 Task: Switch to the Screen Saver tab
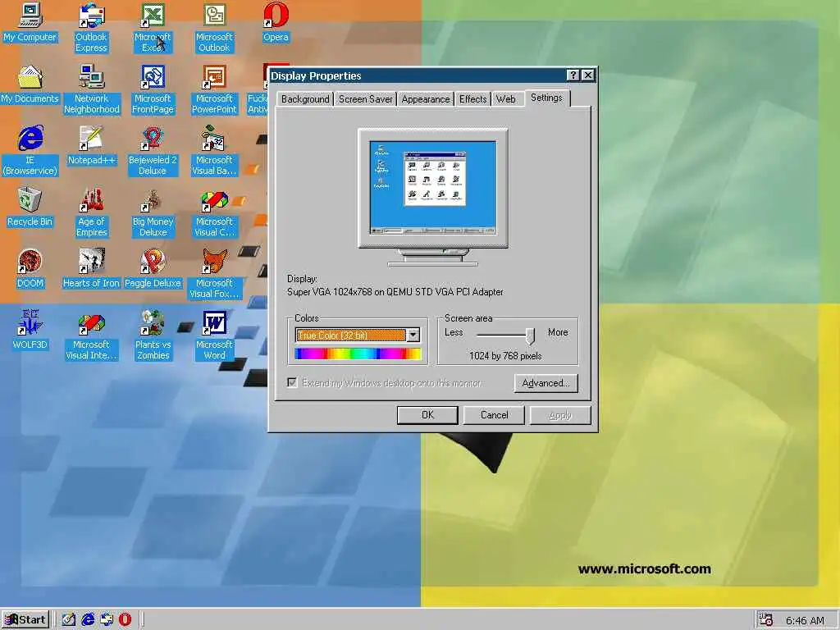coord(365,99)
